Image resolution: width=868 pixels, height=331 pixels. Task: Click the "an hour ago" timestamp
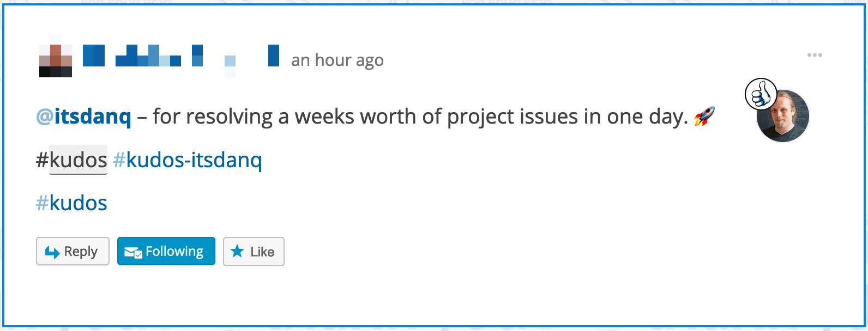point(337,60)
